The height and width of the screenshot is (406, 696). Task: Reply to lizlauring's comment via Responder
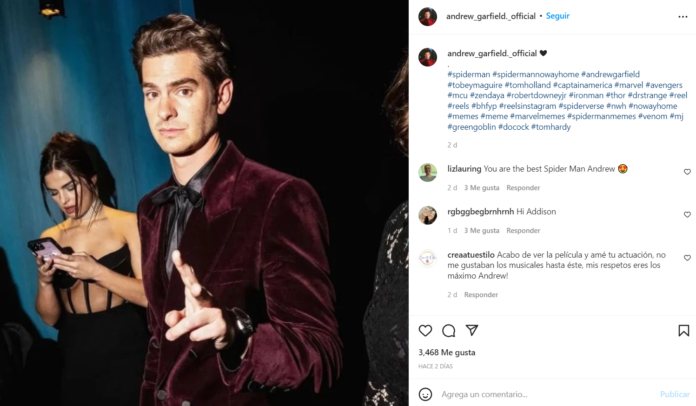tap(523, 188)
